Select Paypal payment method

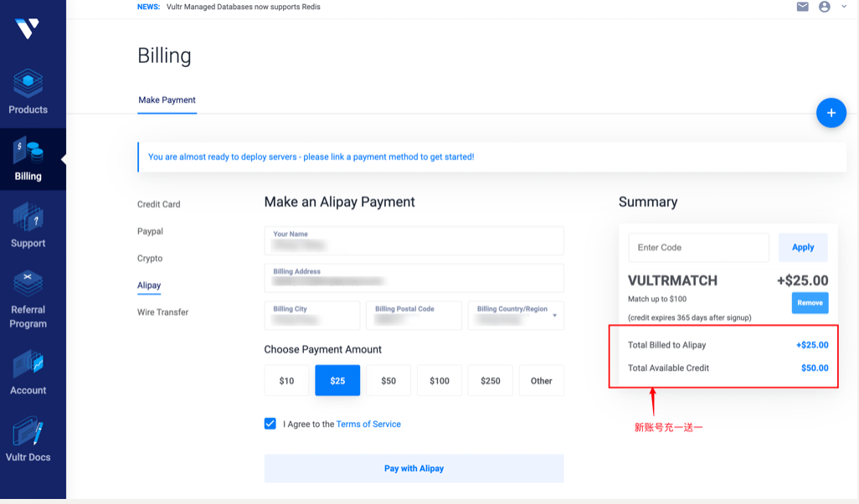click(x=150, y=231)
